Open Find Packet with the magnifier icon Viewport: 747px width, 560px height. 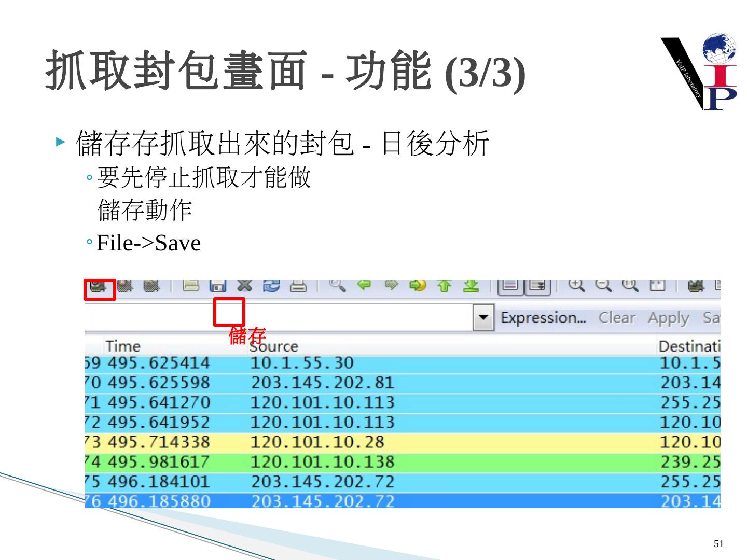pos(338,285)
